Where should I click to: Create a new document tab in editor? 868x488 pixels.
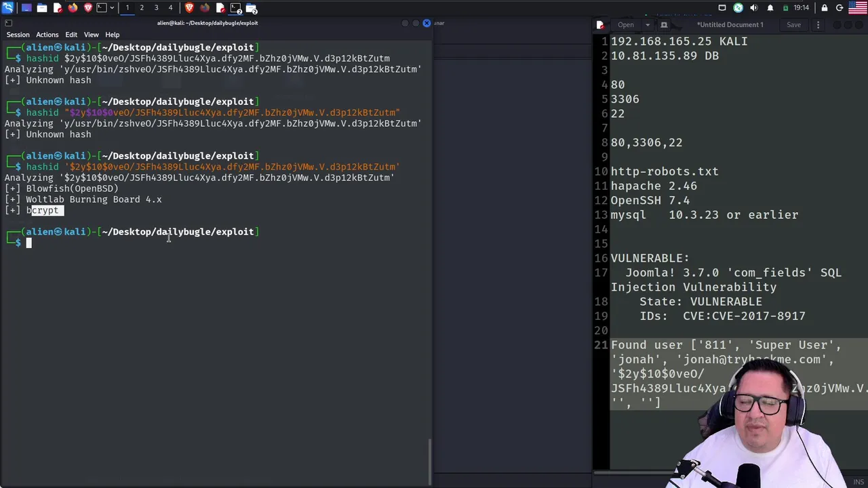click(664, 25)
